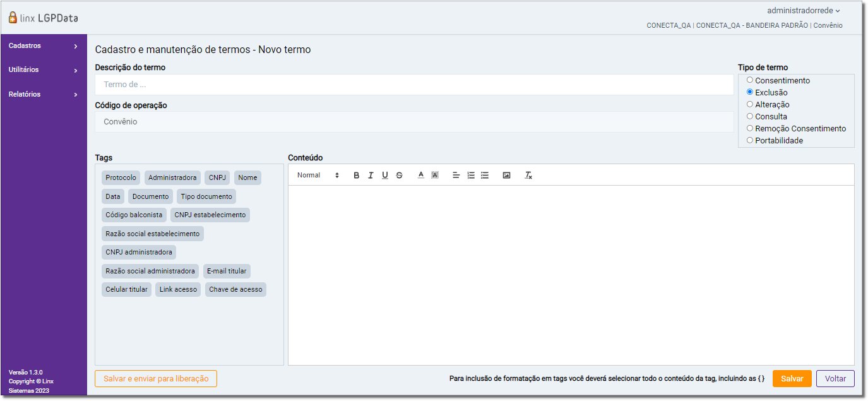Viewport: 868px width, 401px height.
Task: Click the Voltar button
Action: [835, 379]
